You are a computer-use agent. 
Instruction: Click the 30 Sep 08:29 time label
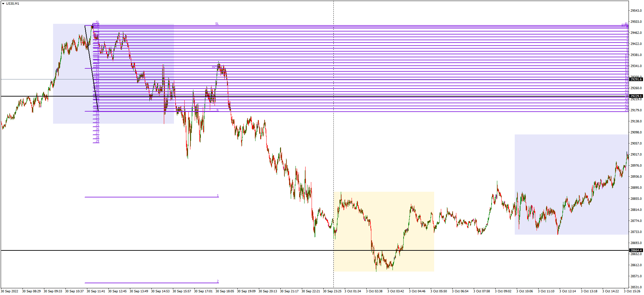point(31,291)
